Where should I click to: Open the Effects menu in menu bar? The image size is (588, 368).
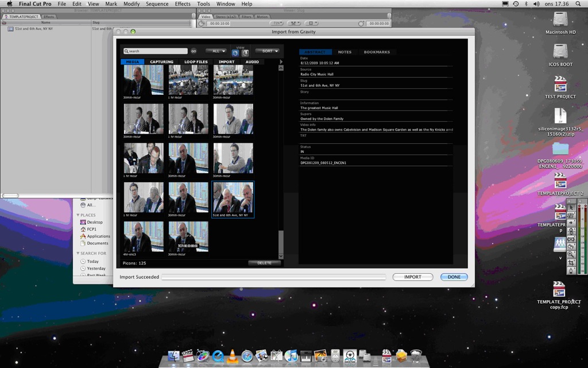click(x=183, y=4)
